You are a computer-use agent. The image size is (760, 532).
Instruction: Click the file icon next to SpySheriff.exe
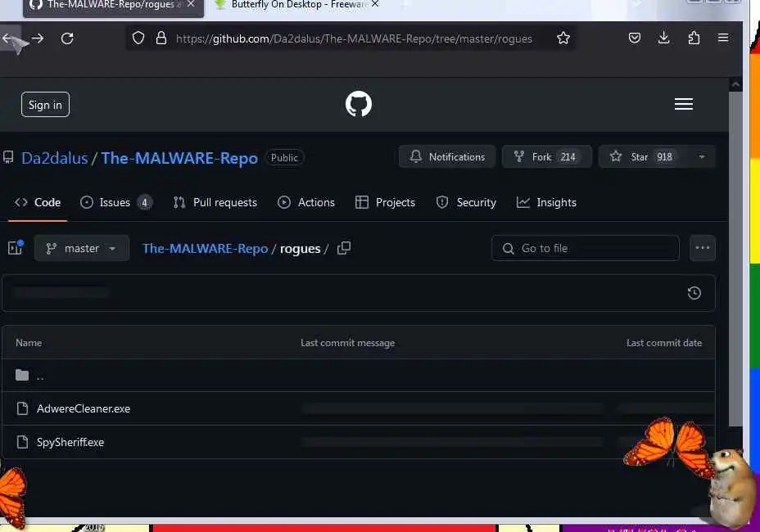[x=22, y=442]
